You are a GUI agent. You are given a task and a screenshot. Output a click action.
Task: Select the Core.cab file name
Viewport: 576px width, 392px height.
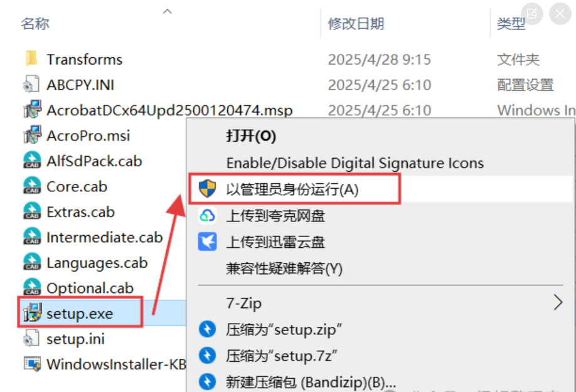click(x=77, y=186)
